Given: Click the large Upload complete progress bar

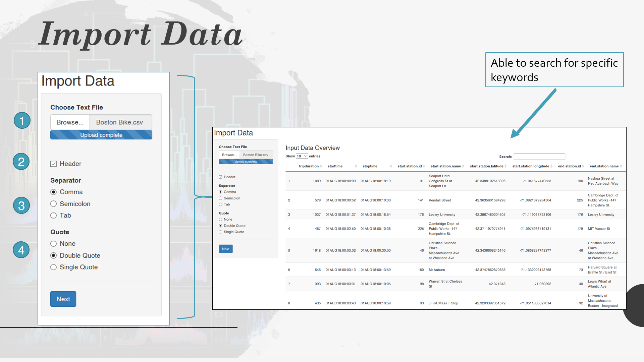Looking at the screenshot, I should click(101, 135).
